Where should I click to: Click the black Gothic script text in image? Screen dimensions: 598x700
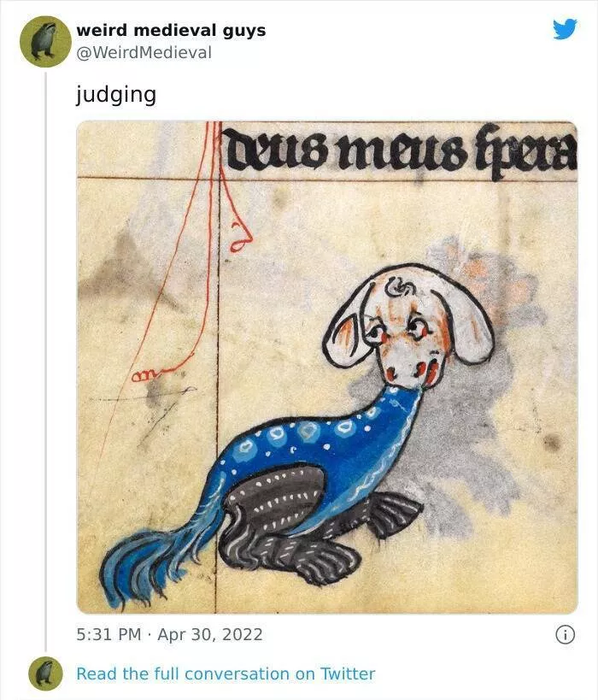pyautogui.click(x=399, y=152)
